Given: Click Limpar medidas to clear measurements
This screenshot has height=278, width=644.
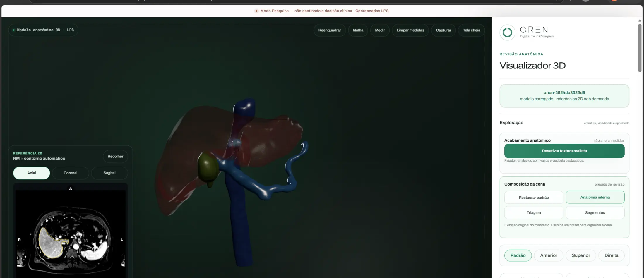Looking at the screenshot, I should (x=410, y=30).
